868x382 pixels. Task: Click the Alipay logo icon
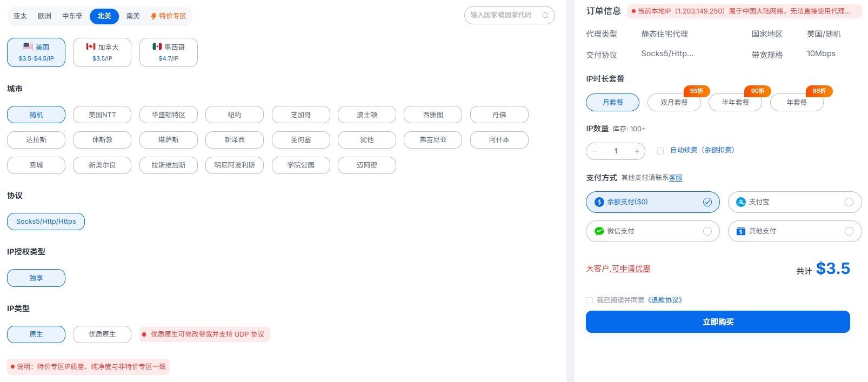[741, 202]
